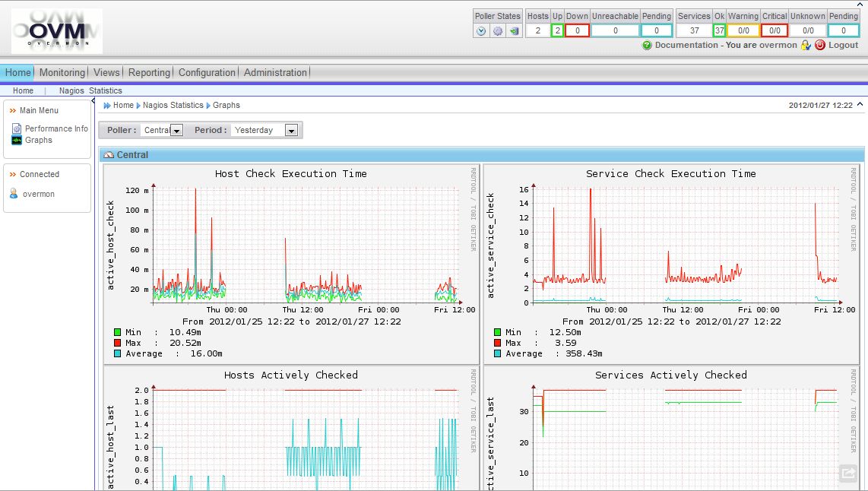868x491 pixels.
Task: Open Performance Info in the Main Menu
Action: (x=56, y=128)
